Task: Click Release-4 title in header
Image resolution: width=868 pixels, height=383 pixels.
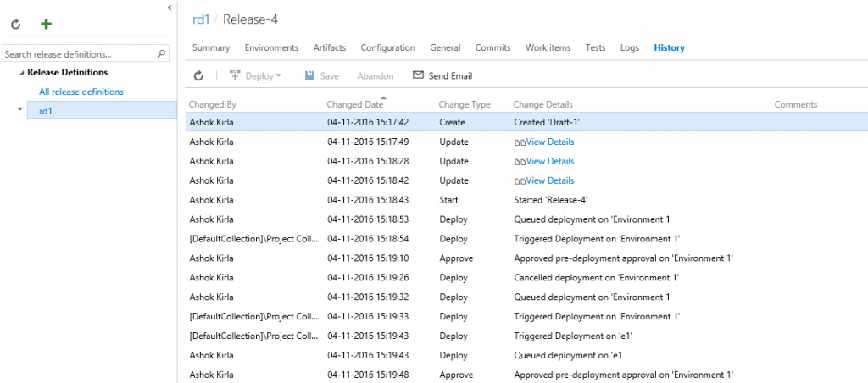Action: [251, 20]
